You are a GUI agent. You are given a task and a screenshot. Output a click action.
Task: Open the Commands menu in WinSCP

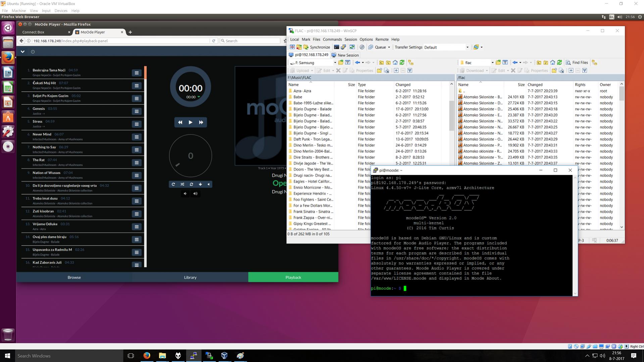(x=332, y=40)
